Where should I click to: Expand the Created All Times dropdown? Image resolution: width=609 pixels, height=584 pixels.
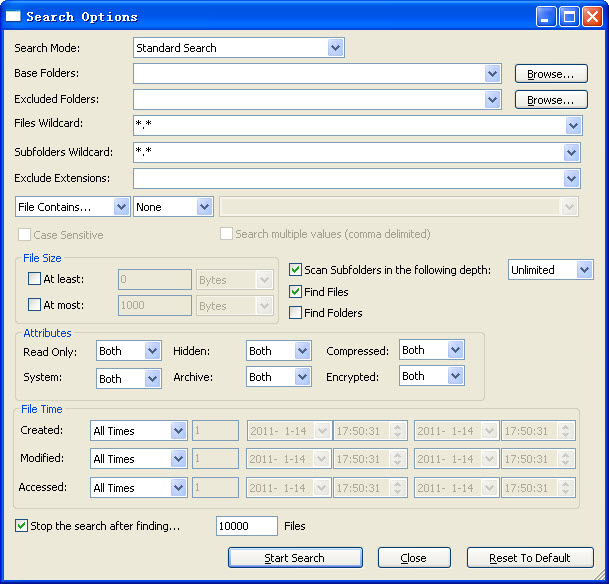click(x=178, y=431)
